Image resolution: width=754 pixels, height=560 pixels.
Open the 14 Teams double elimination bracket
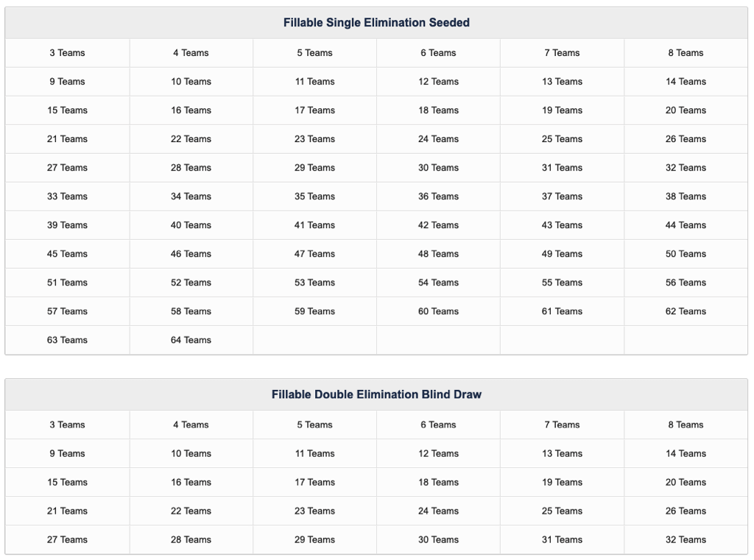[x=686, y=453]
